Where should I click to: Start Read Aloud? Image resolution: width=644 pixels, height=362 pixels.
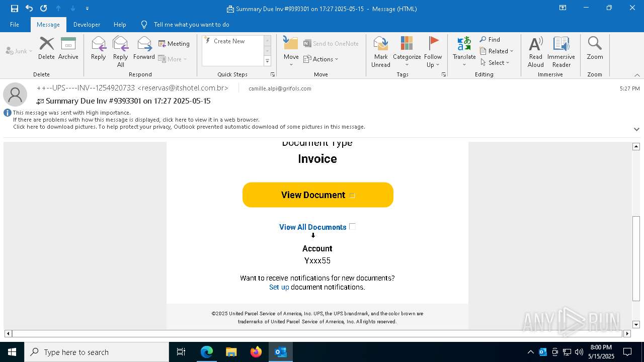[x=536, y=52]
